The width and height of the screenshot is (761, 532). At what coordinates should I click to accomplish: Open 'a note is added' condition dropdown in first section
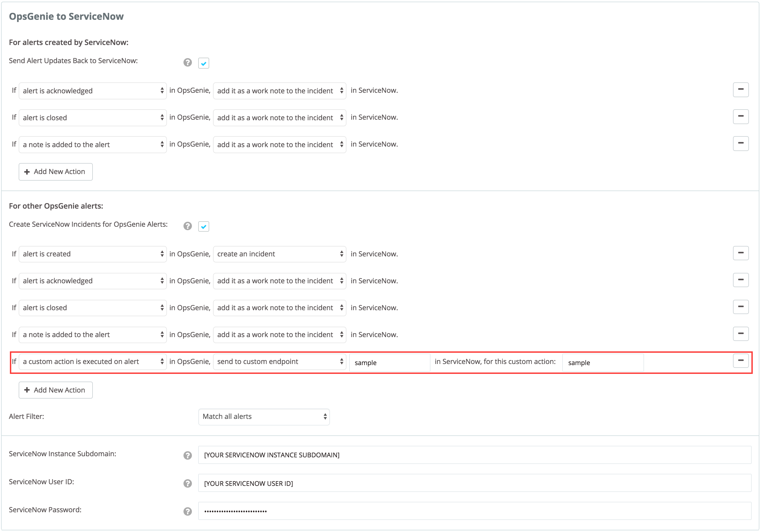point(93,144)
